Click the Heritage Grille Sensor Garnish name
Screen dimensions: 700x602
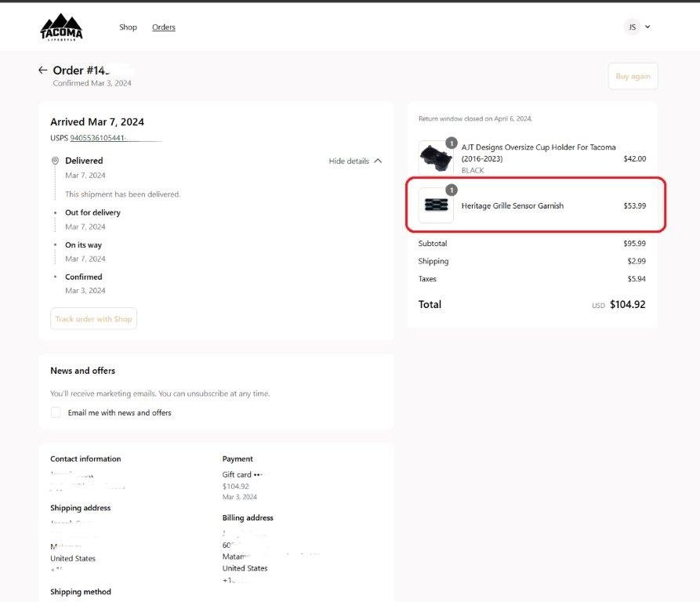(513, 205)
